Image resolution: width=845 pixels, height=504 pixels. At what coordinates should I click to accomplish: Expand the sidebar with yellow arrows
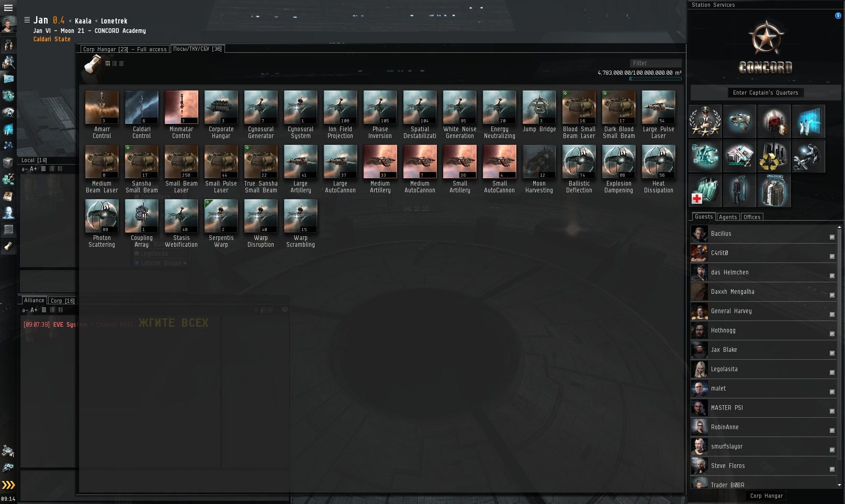(x=8, y=485)
